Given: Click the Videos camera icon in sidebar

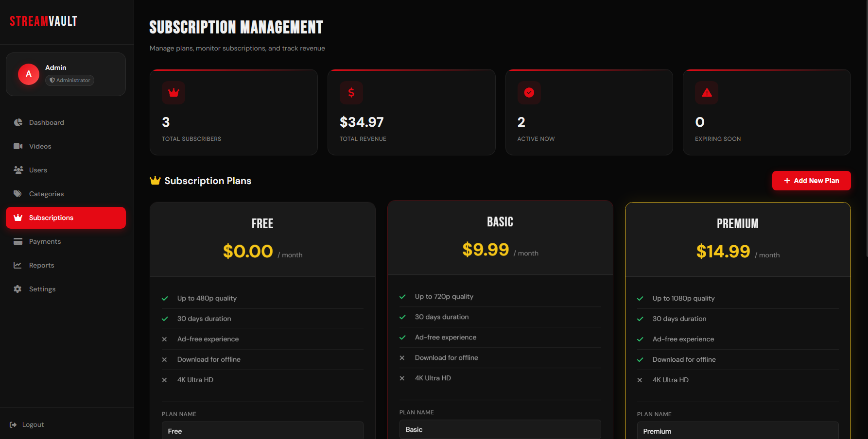Looking at the screenshot, I should pyautogui.click(x=18, y=146).
